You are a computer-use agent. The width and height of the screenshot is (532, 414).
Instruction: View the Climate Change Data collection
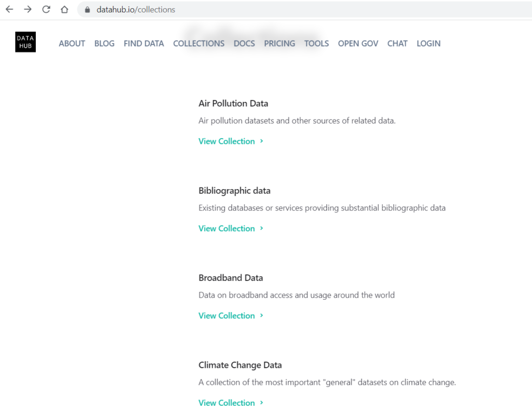click(x=227, y=403)
